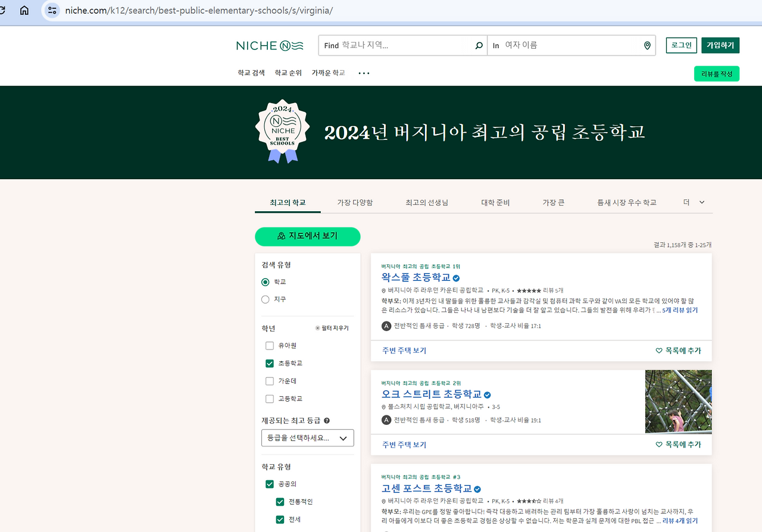Click the 가입하기 button
Screen dimensions: 762x532
tap(720, 45)
